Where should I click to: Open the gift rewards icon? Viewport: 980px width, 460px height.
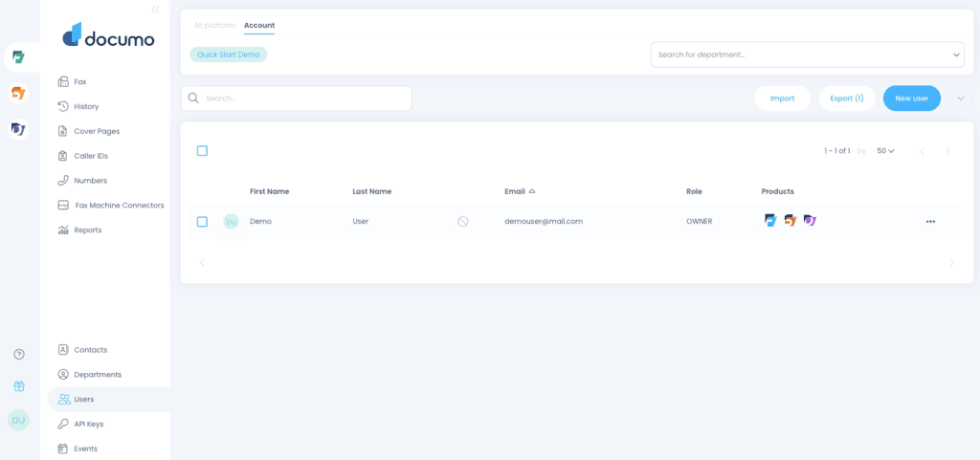19,386
